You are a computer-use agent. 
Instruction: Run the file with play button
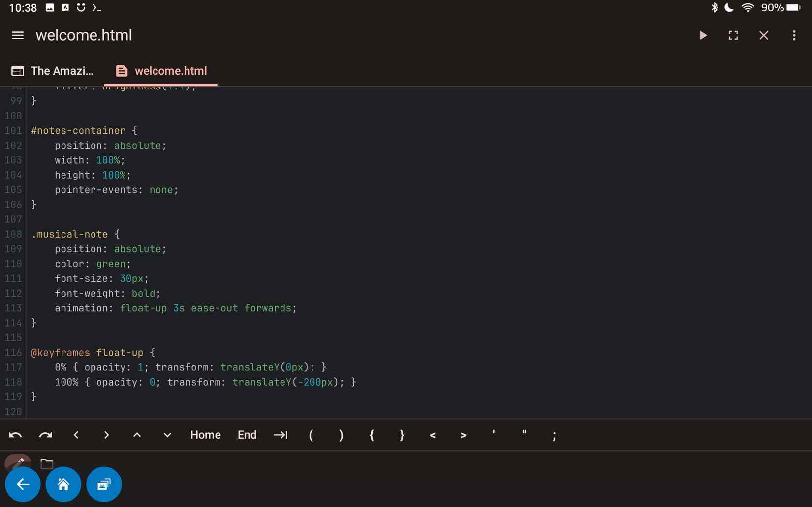pyautogui.click(x=703, y=35)
